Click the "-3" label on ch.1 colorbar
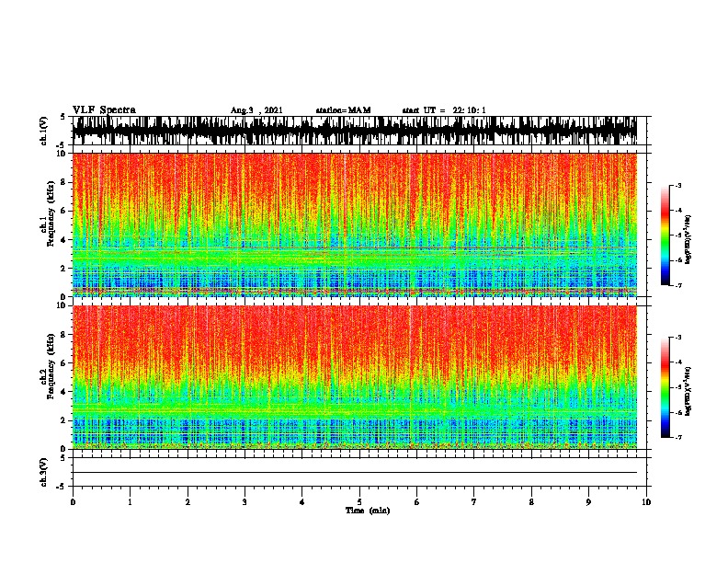This screenshot has width=728, height=563. [677, 185]
